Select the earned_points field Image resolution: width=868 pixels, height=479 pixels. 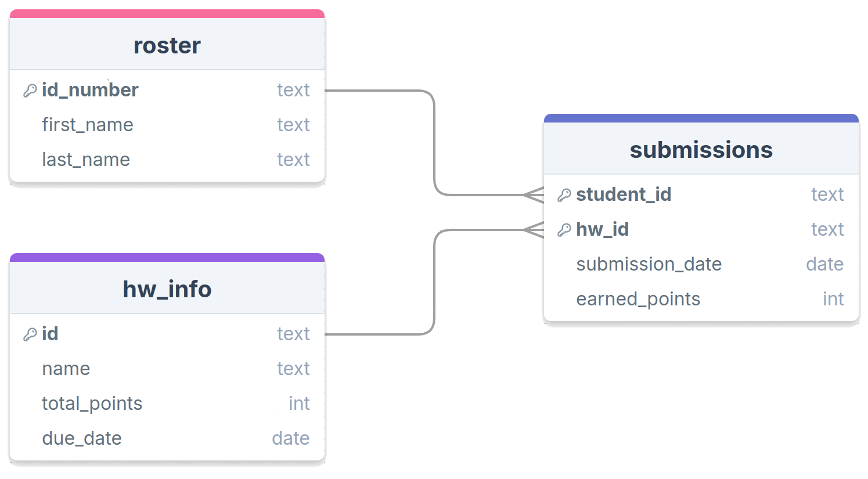(701, 299)
